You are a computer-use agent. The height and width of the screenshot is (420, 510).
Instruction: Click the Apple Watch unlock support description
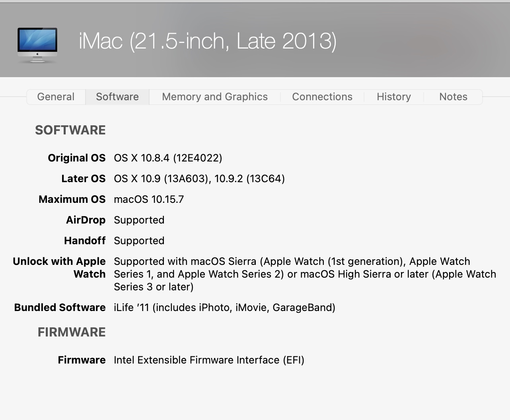click(305, 274)
